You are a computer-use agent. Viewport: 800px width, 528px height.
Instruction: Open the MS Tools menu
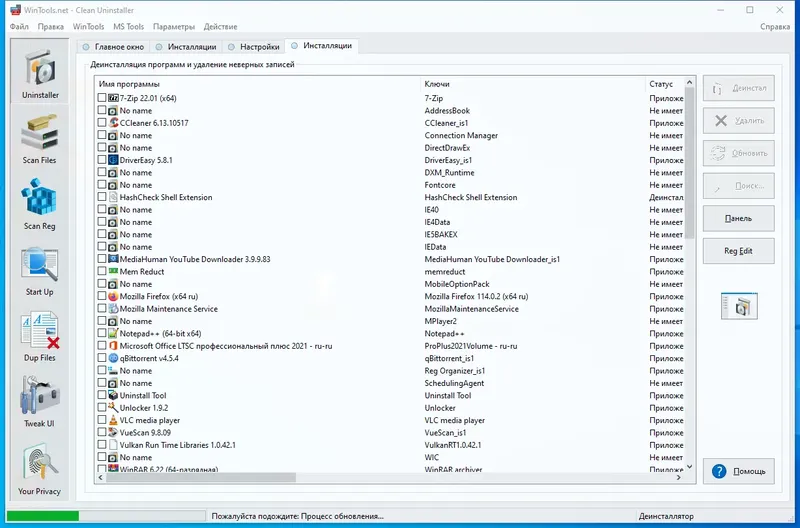(129, 27)
